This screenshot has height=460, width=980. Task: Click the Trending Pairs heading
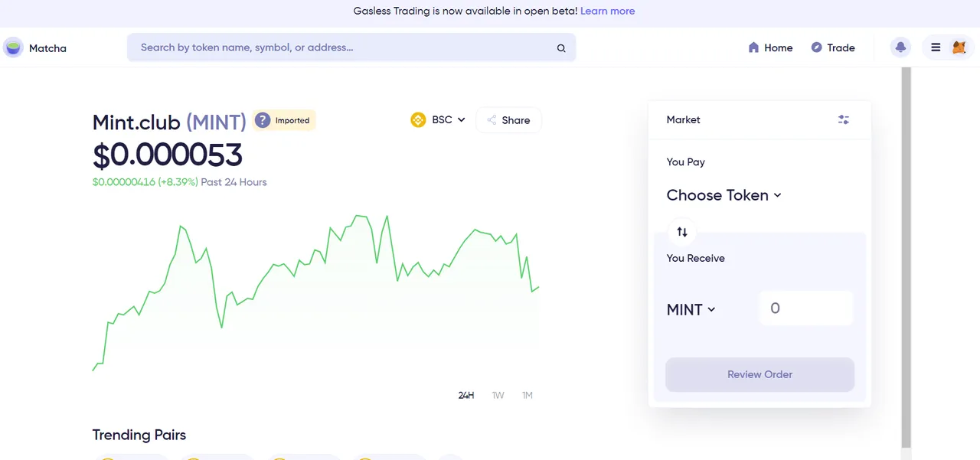[139, 435]
